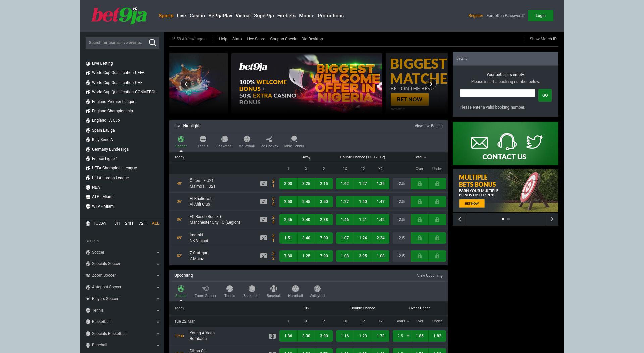
Task: Filter events to 24H
Action: tap(129, 223)
